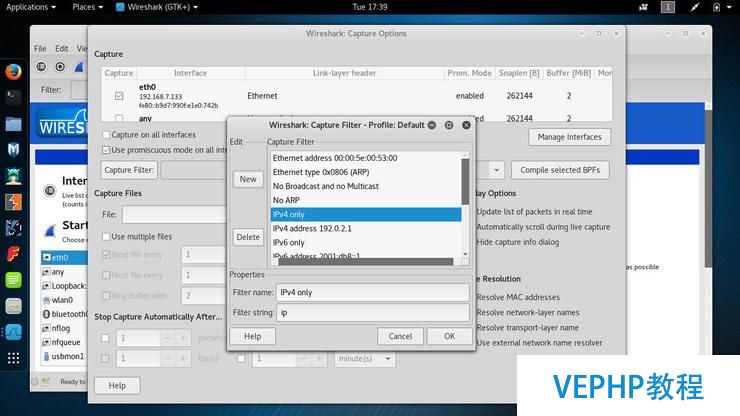The height and width of the screenshot is (416, 740).
Task: Click Help in Capture Options dialog
Action: (x=117, y=386)
